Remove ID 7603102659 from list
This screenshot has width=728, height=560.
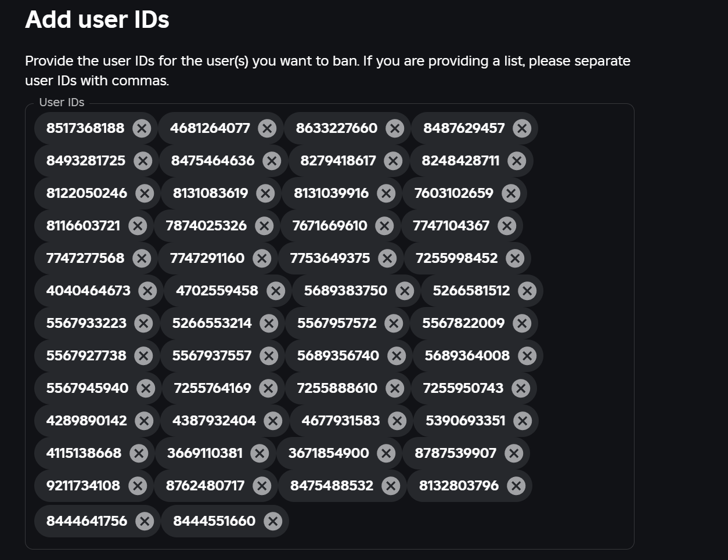point(511,193)
